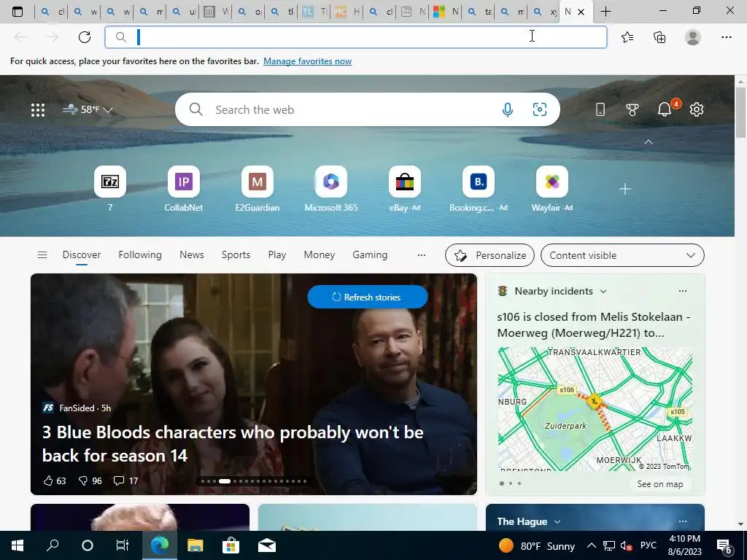
Task: Open the browser profile avatar
Action: click(x=693, y=37)
